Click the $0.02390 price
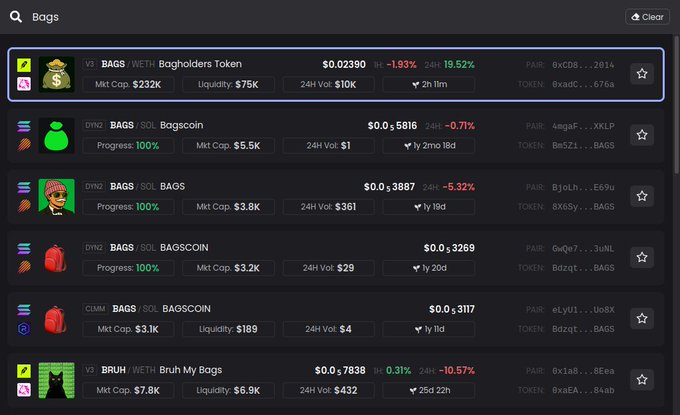Screen dimensions: 680x415 344,65
